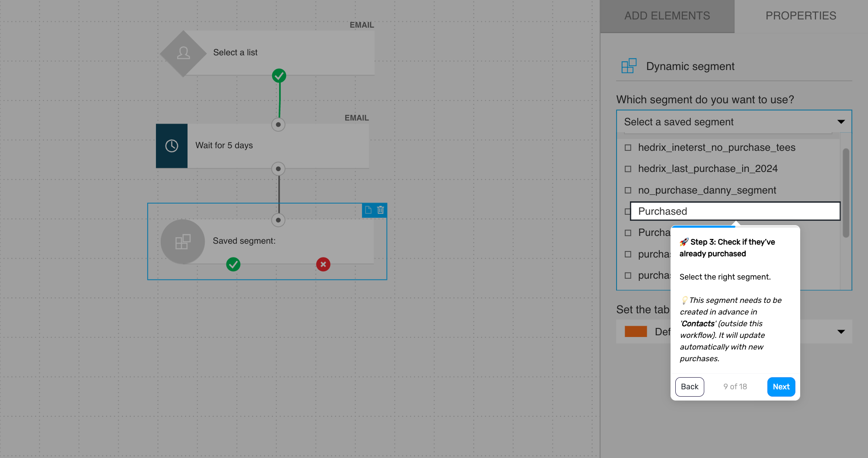
Task: Click the 9 of 18 step counter
Action: coord(735,387)
